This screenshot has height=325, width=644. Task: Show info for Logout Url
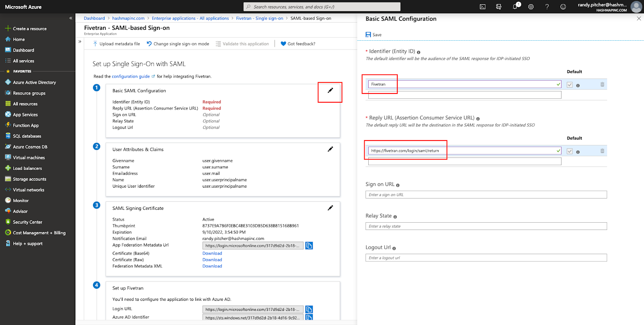coord(394,248)
